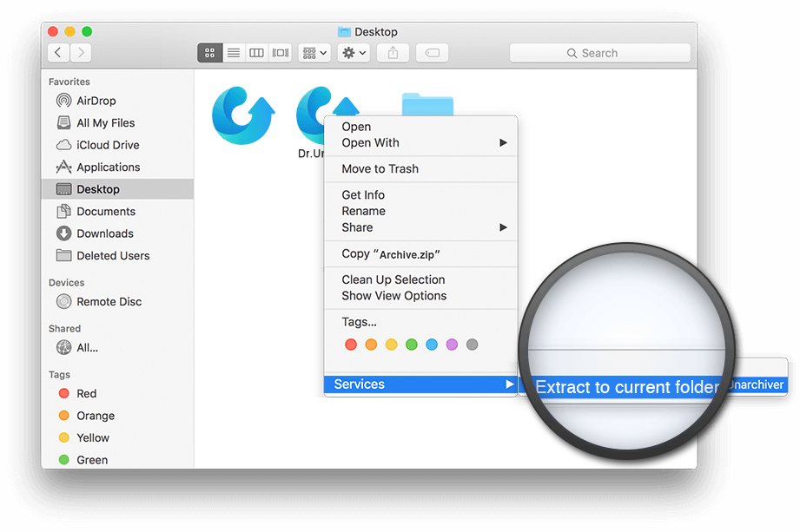Switch to Cover Flow view
This screenshot has width=800, height=532.
pos(280,53)
